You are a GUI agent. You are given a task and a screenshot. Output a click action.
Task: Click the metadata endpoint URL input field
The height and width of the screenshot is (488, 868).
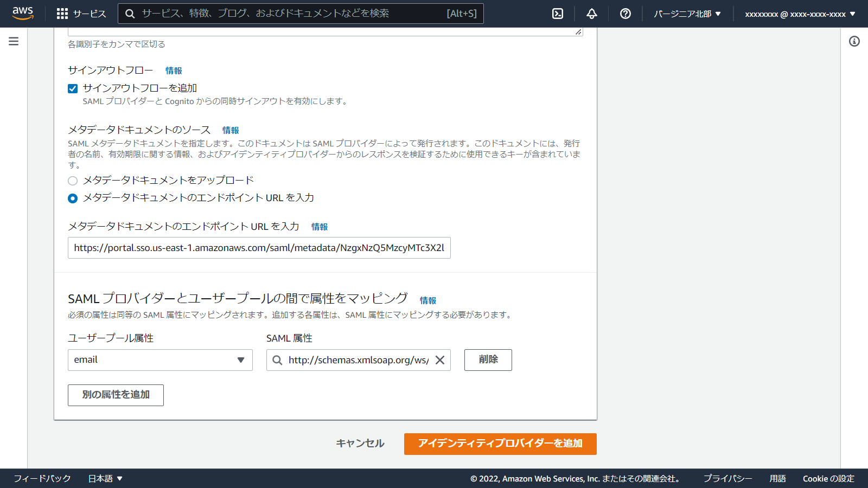point(259,248)
